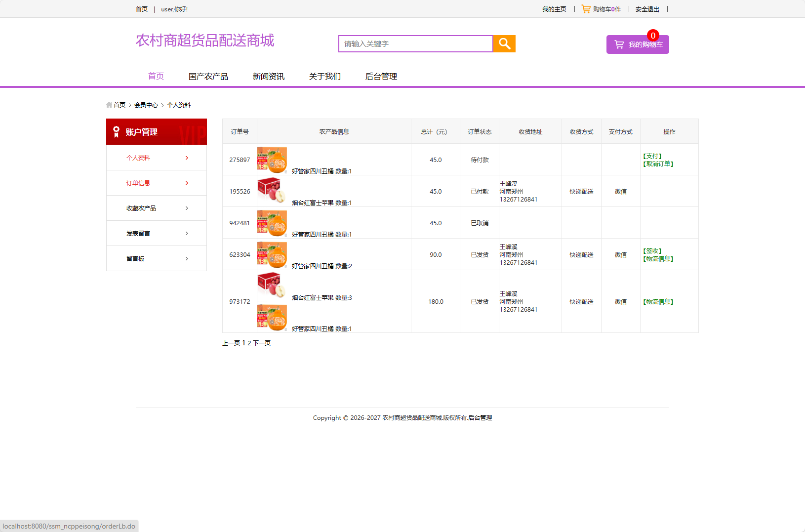This screenshot has height=532, width=805.
Task: Open the 新闻资讯 navigation tab
Action: (268, 76)
